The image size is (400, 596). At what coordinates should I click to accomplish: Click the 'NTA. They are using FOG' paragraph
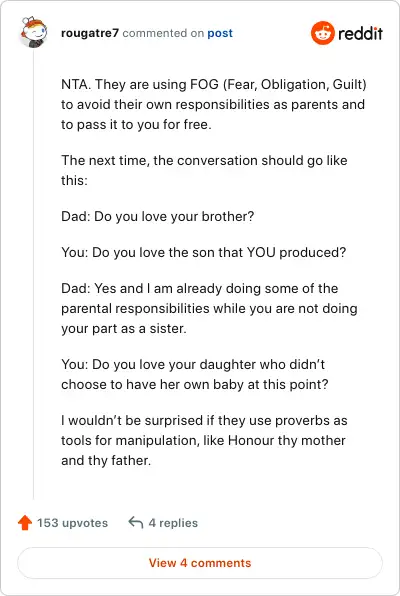pos(214,104)
